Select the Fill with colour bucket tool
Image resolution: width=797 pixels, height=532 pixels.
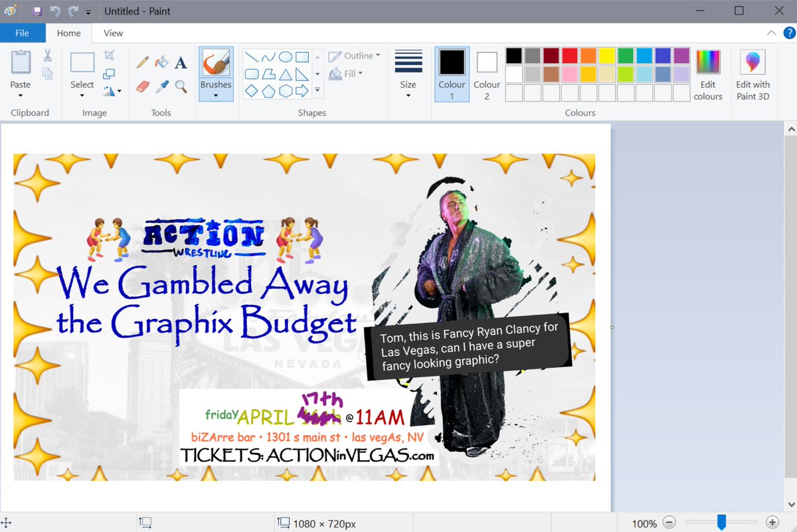pos(161,62)
